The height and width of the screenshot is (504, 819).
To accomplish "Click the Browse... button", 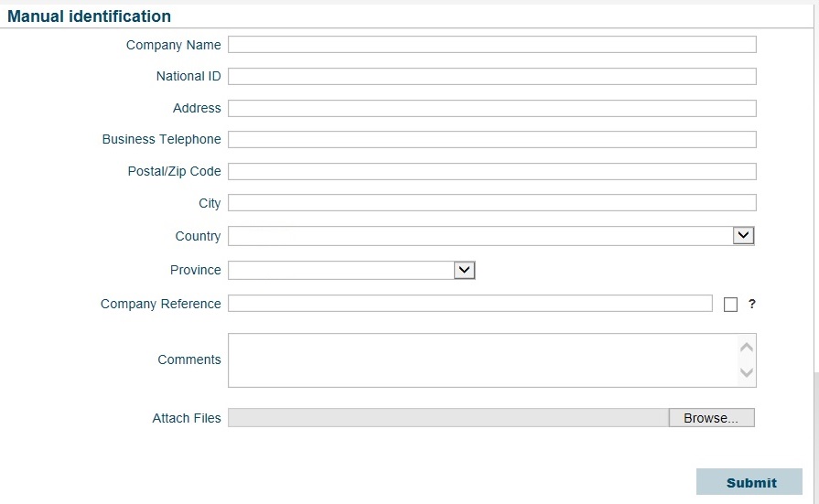I will coord(711,418).
